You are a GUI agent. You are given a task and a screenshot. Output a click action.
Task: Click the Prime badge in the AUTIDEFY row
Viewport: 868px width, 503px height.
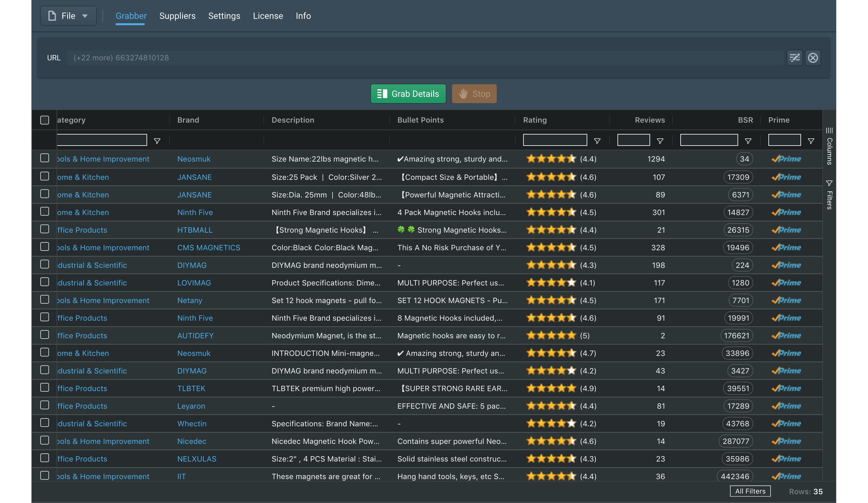(786, 335)
